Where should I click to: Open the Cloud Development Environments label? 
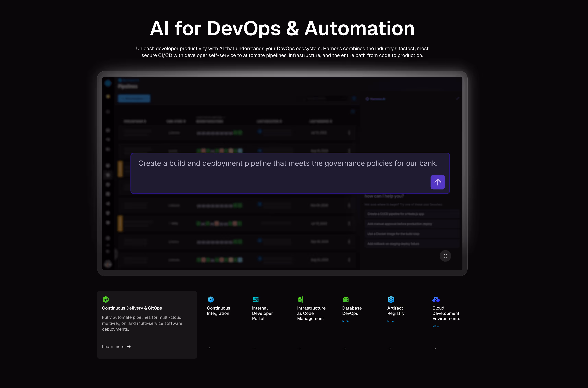click(x=446, y=313)
